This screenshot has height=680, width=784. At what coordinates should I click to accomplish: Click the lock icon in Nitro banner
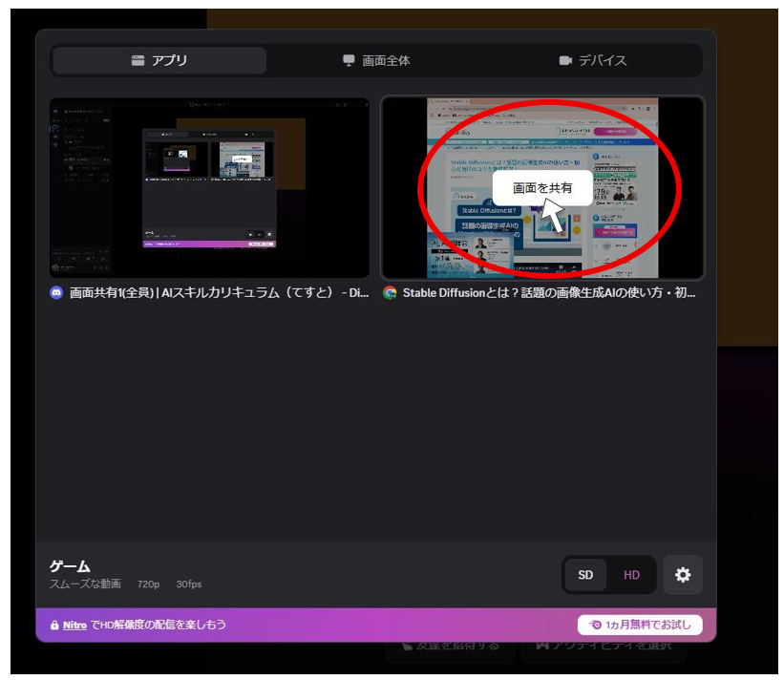point(54,626)
